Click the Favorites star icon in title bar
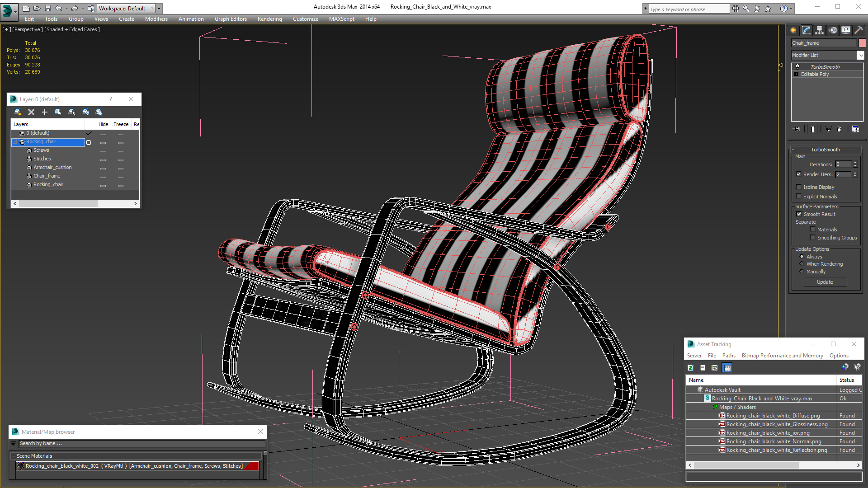 (x=768, y=9)
